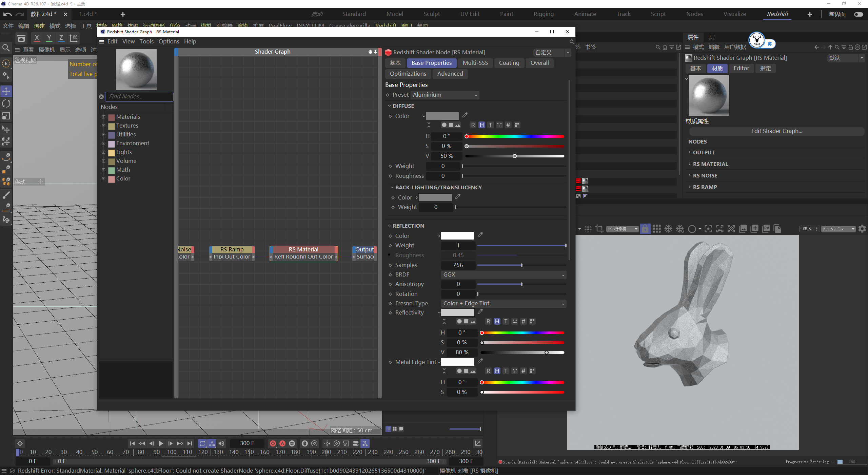Expand the Materials node category

(x=104, y=117)
